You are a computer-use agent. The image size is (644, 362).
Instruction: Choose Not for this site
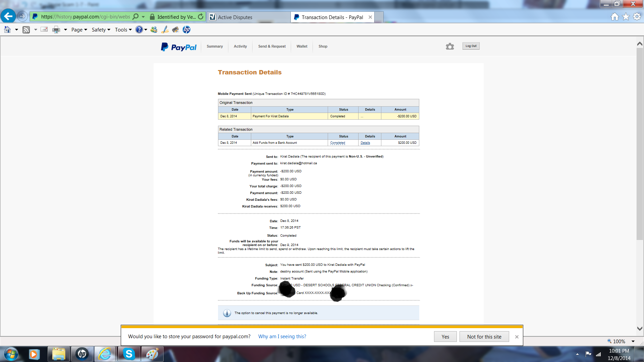tap(484, 337)
